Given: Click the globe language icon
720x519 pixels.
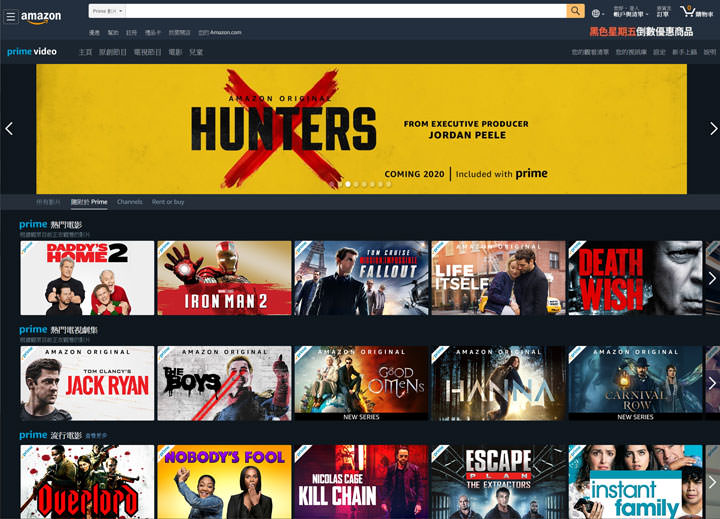Looking at the screenshot, I should (597, 13).
